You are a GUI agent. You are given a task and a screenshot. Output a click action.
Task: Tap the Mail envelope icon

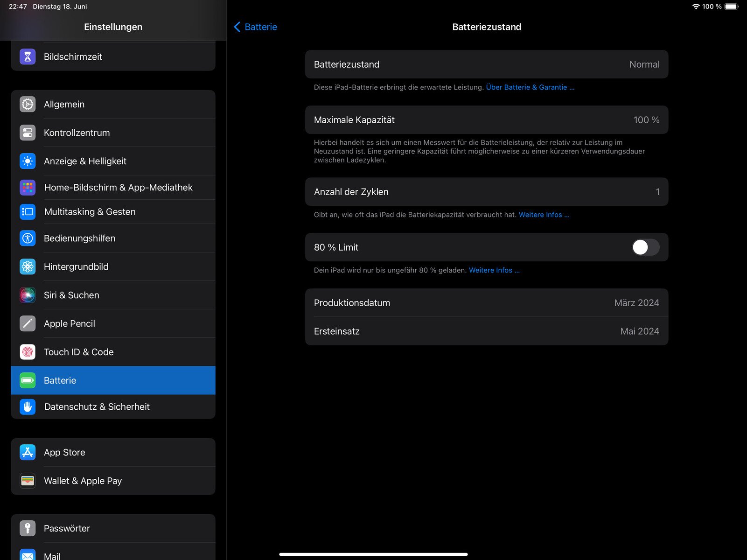[28, 554]
